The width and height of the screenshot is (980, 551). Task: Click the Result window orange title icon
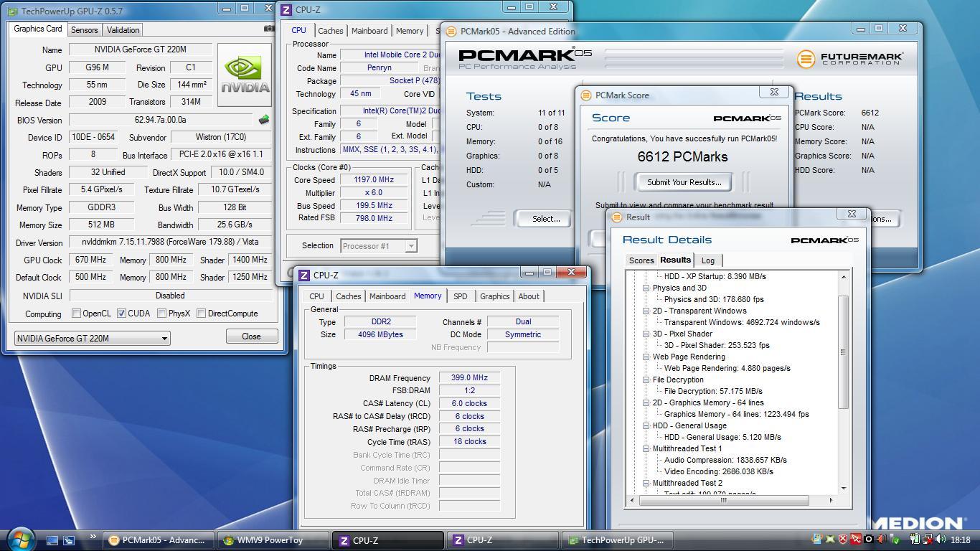coord(617,217)
